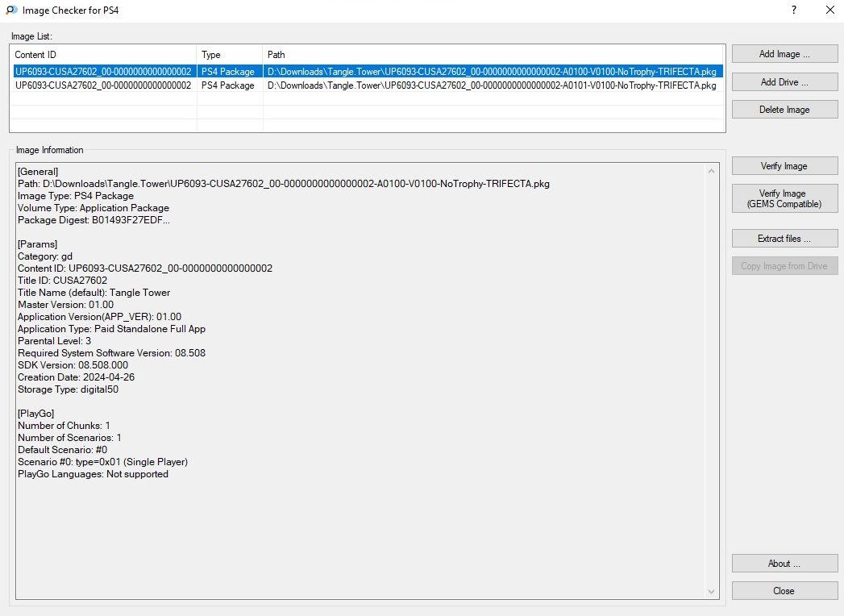Click Content ID line in Params section
844x616 pixels.
tap(145, 268)
